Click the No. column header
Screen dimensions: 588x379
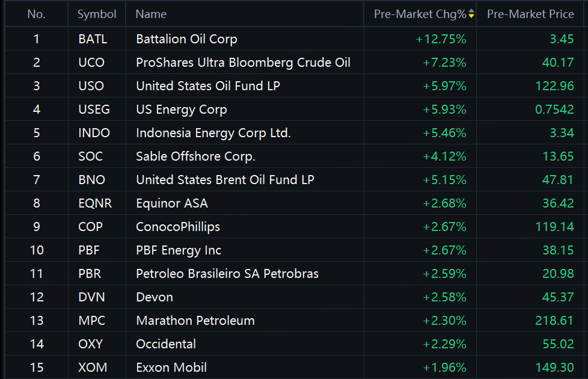tap(36, 14)
